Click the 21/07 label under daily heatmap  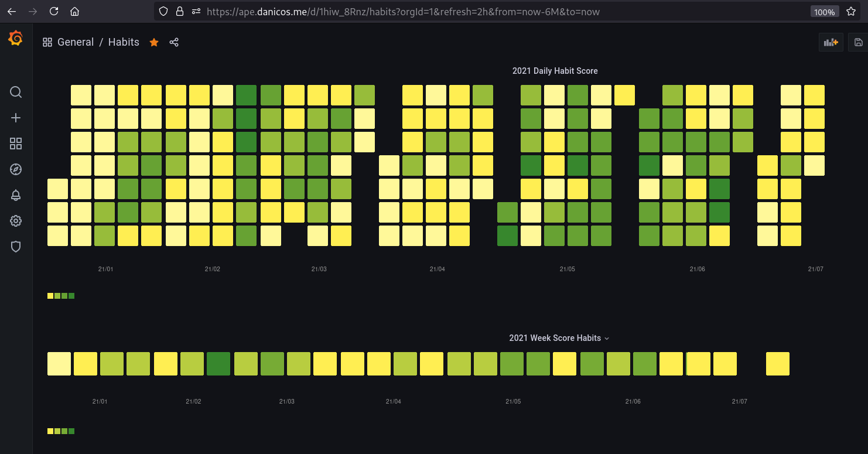816,269
